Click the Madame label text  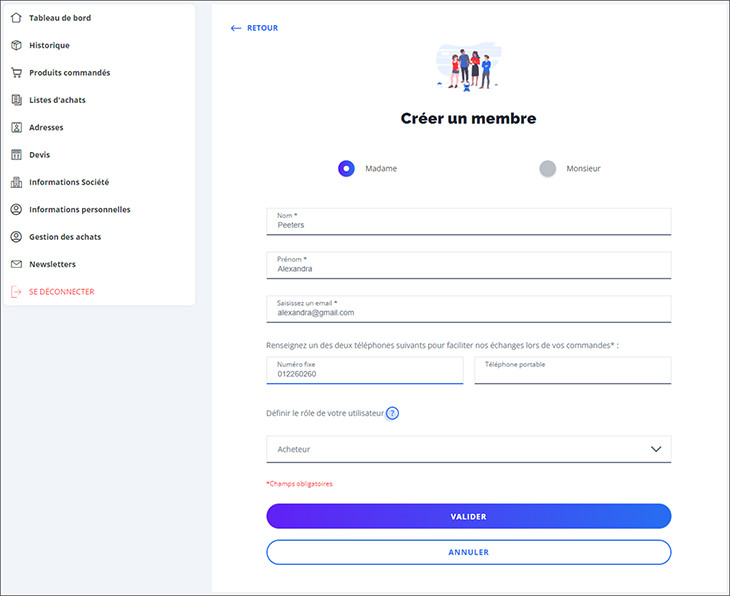click(381, 169)
